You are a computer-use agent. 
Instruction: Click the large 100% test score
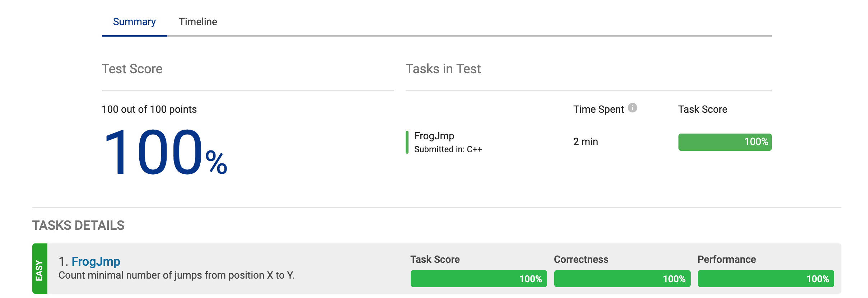tap(165, 153)
